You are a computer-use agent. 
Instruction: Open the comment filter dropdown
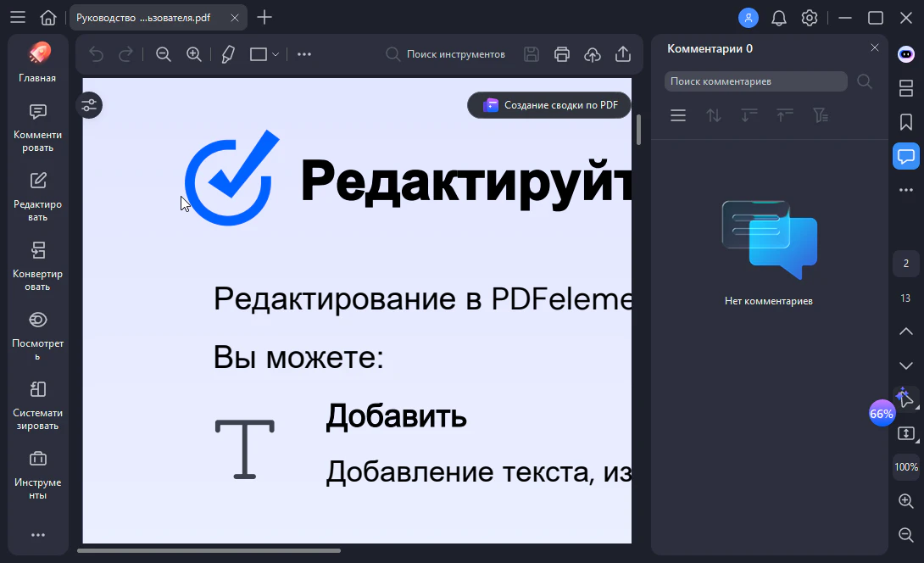[820, 115]
